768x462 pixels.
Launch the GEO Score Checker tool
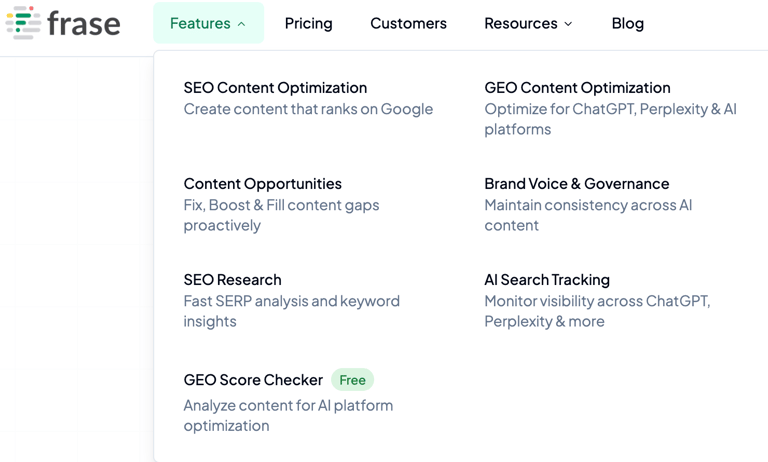[253, 380]
